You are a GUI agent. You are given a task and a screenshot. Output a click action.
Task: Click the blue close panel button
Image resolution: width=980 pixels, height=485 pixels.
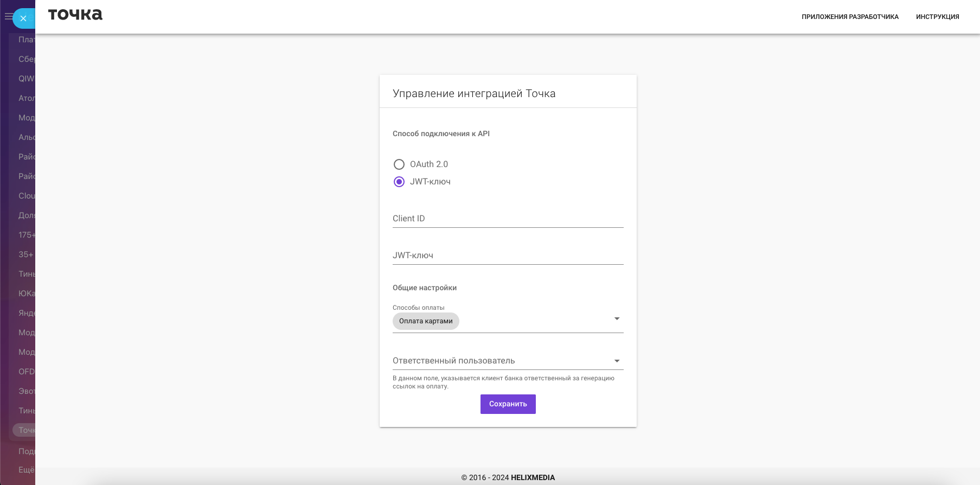click(23, 18)
